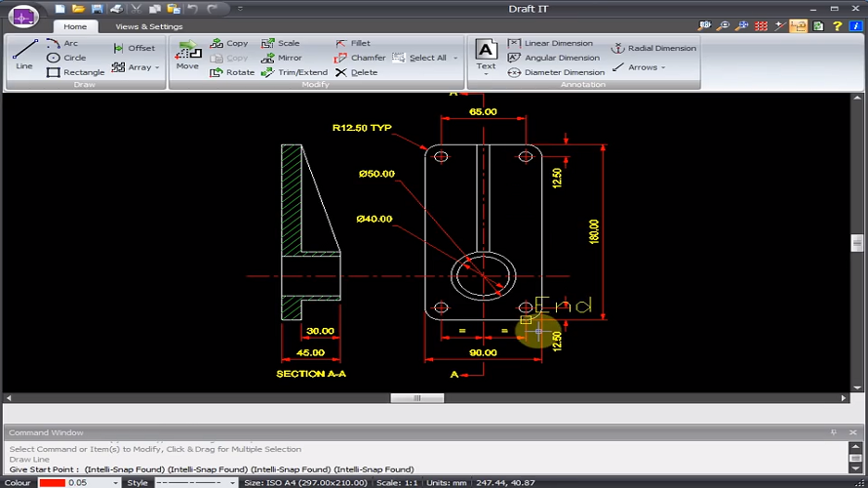The height and width of the screenshot is (488, 868).
Task: Toggle the Command Window auto-hide pin
Action: coord(833,432)
